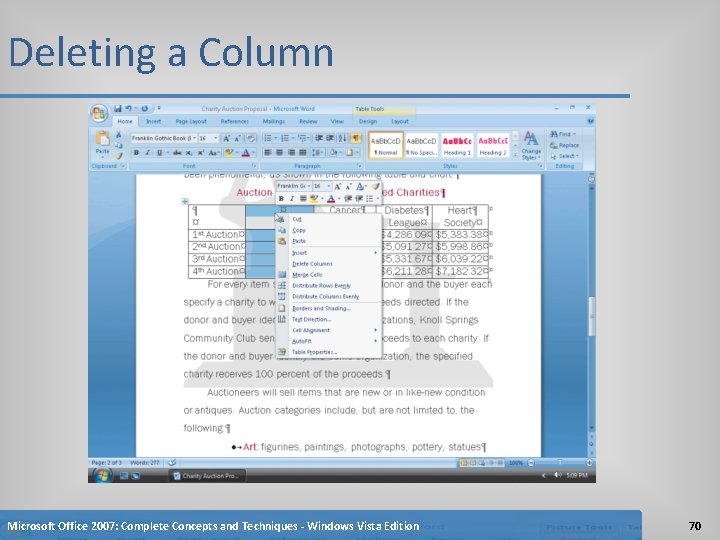This screenshot has width=720, height=540.
Task: Switch to the Insert ribbon tab
Action: (x=153, y=121)
